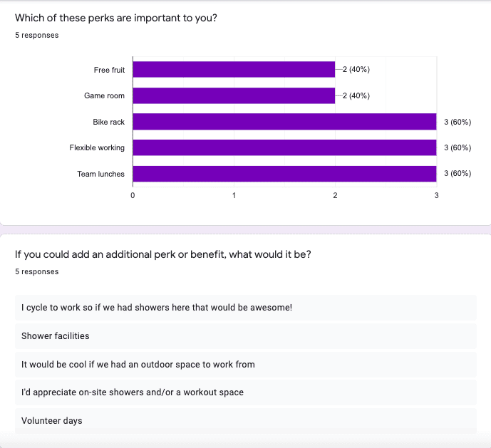The height and width of the screenshot is (448, 491).
Task: Click the "Team lunches" axis label
Action: coord(100,174)
